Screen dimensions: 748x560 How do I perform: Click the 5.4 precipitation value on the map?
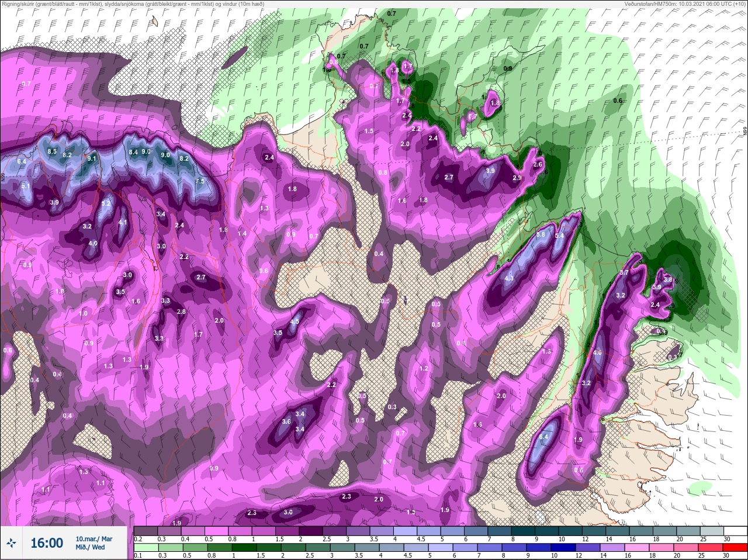(559, 236)
